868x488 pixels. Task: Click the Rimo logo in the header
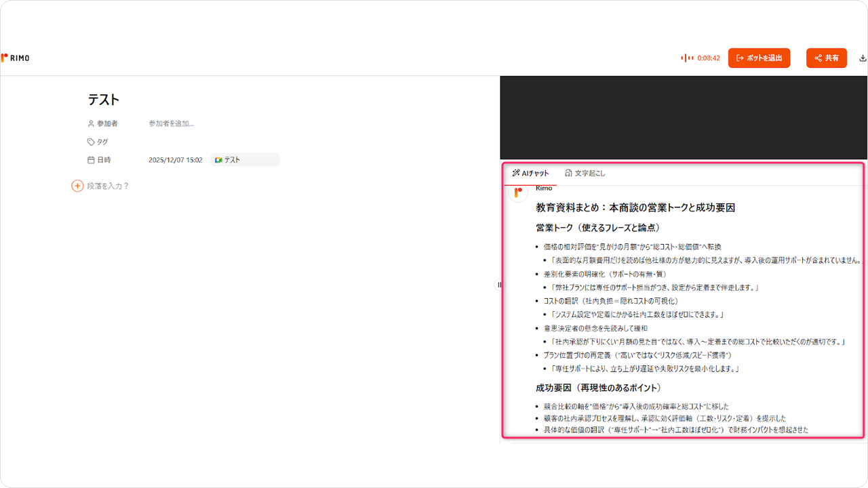[x=15, y=58]
